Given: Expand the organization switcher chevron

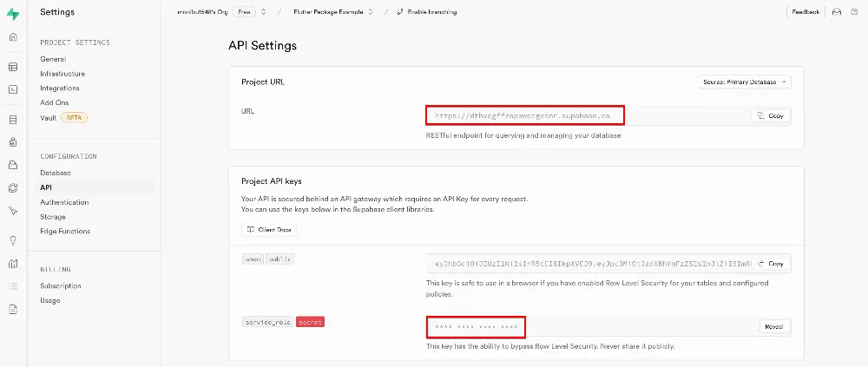Looking at the screenshot, I should coord(264,12).
